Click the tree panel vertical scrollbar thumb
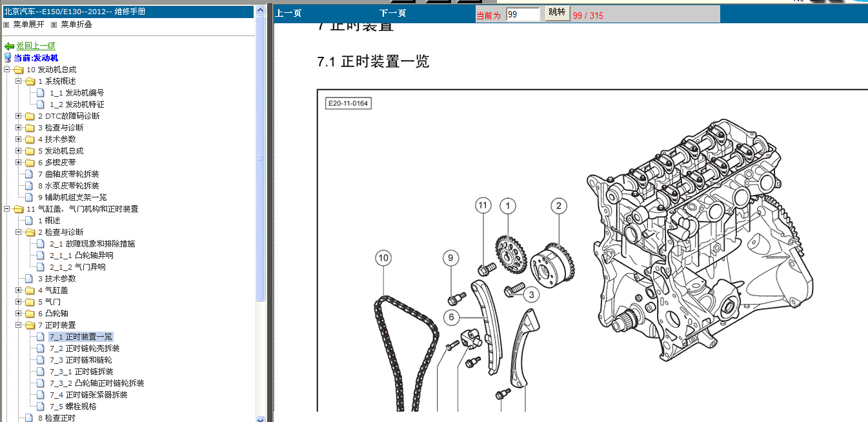Screen dimensions: 868x422 (261, 158)
